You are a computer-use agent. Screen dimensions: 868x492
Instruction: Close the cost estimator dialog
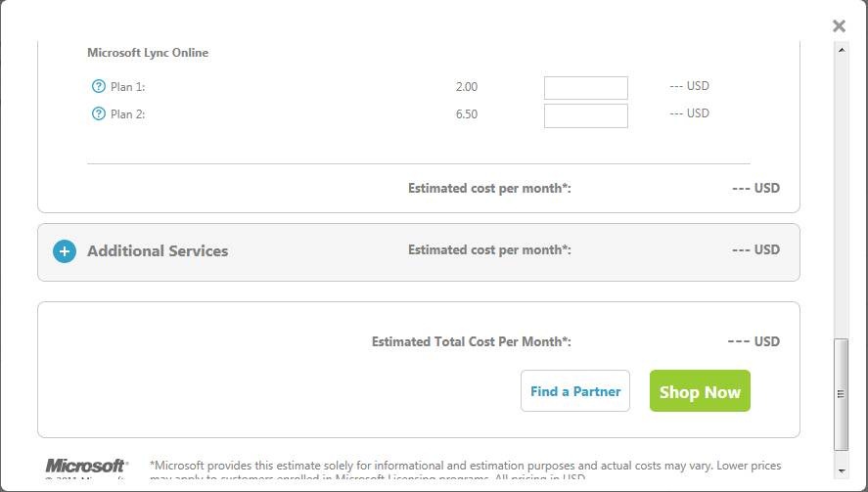coord(839,26)
